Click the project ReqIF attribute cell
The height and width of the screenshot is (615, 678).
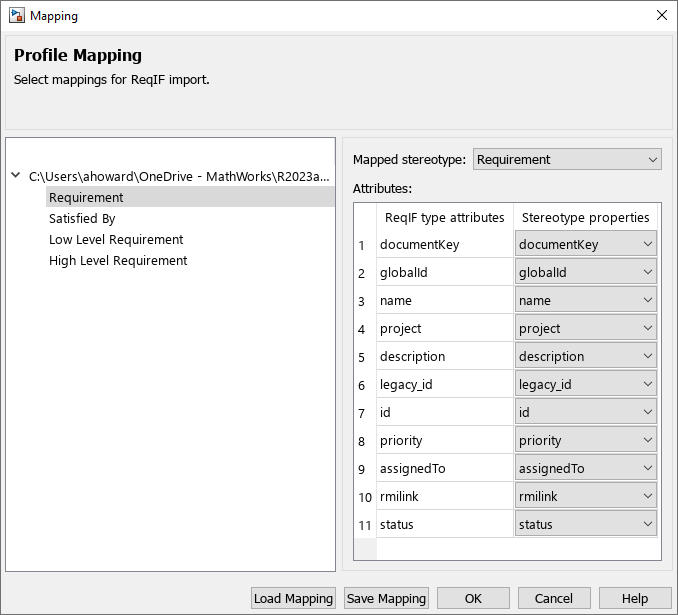click(445, 329)
